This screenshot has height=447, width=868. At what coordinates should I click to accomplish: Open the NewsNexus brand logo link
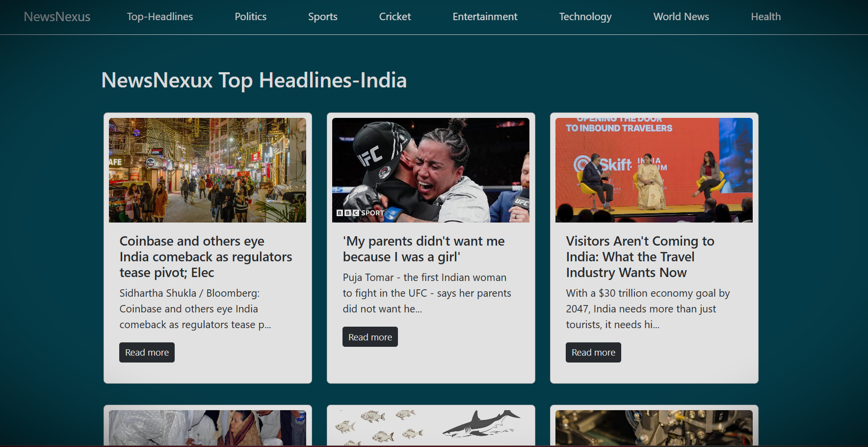[57, 17]
